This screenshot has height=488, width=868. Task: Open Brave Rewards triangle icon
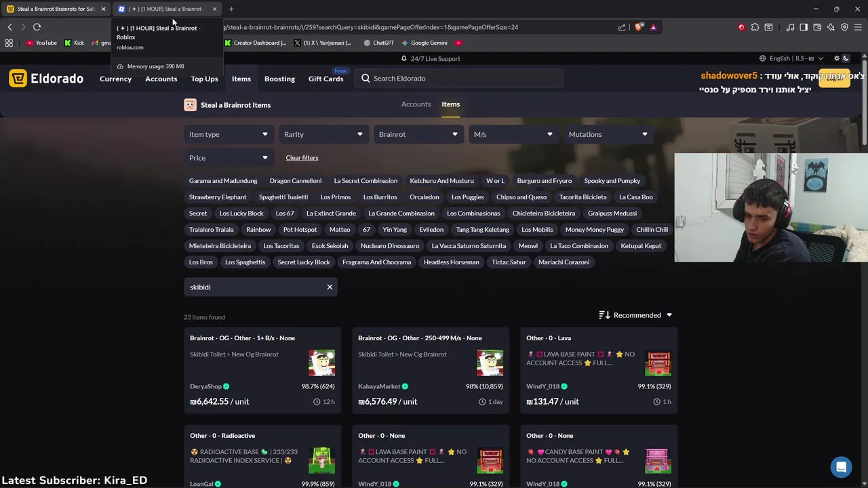(x=653, y=27)
